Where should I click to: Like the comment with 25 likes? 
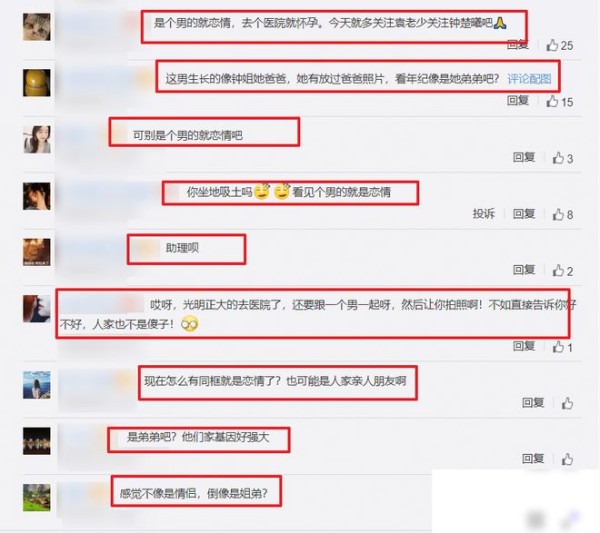pyautogui.click(x=553, y=45)
